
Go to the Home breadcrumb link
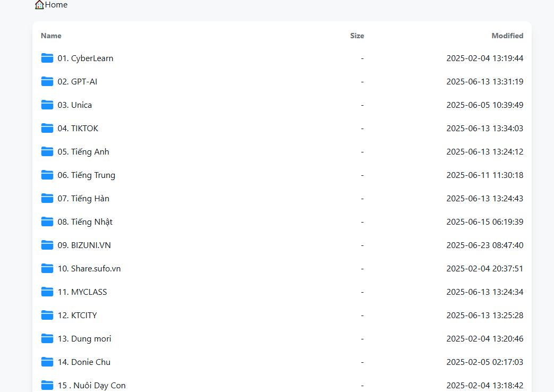coord(56,5)
